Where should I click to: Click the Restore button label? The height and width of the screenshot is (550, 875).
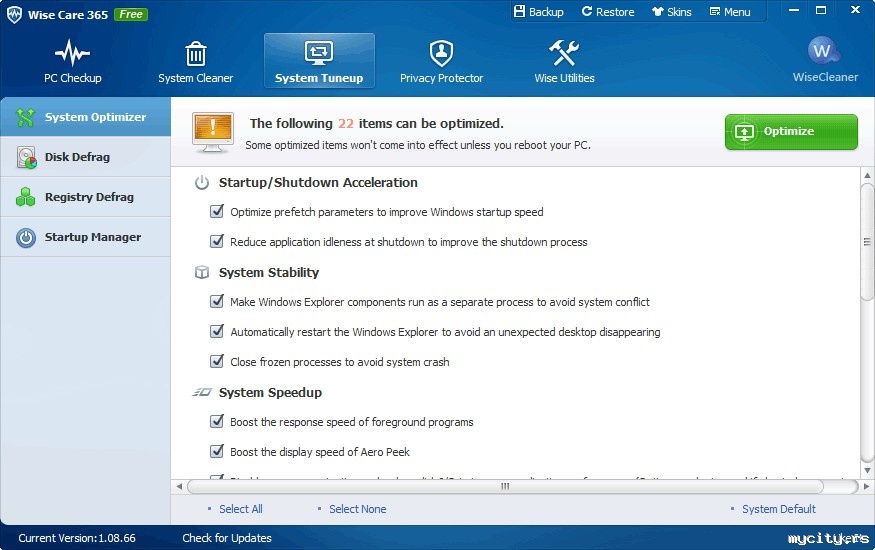pos(615,12)
